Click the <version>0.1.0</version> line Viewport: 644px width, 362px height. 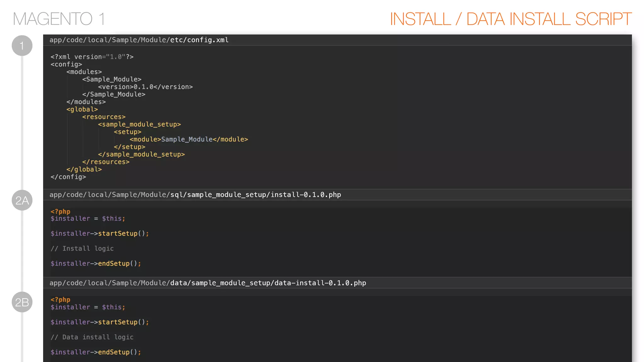click(145, 87)
